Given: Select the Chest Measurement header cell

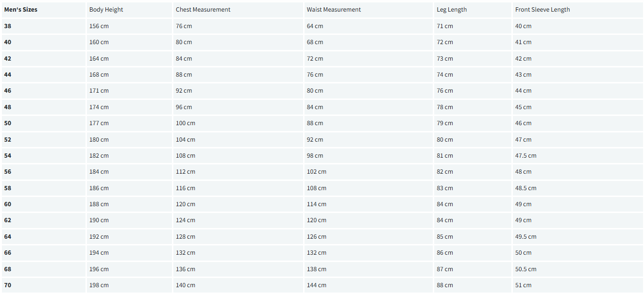Looking at the screenshot, I should pos(203,10).
